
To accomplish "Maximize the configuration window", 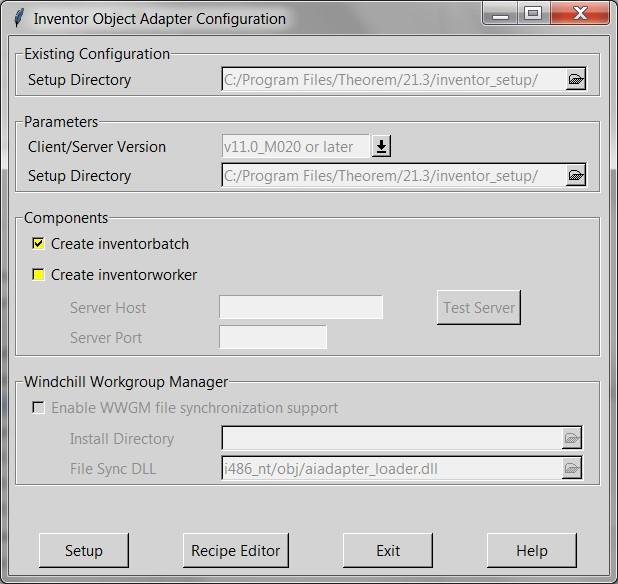I will 533,14.
